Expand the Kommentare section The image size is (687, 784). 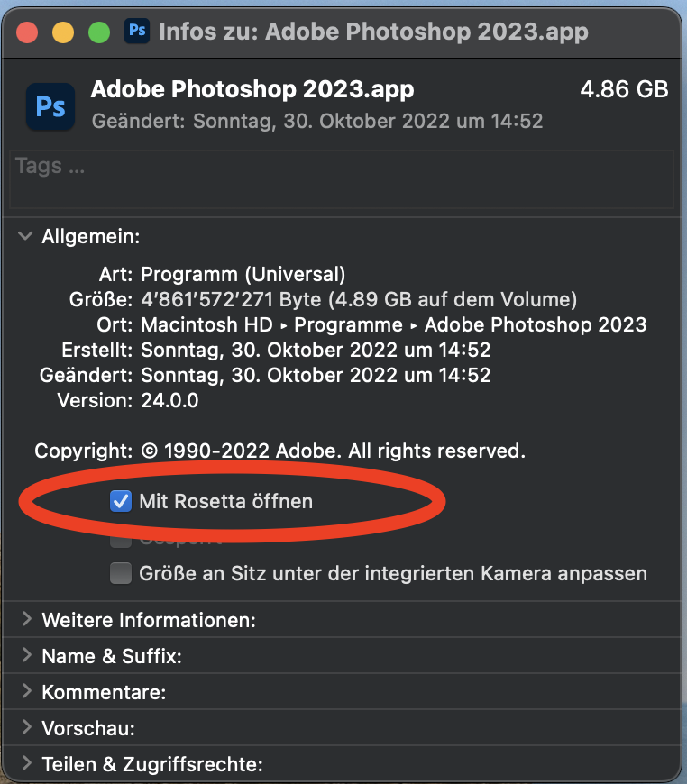[x=26, y=692]
